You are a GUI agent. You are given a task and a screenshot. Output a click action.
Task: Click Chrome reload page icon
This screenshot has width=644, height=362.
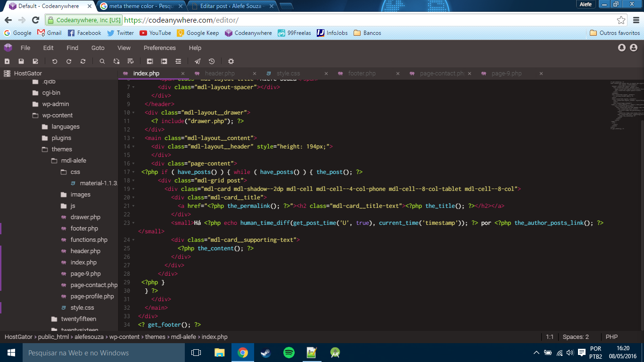(35, 20)
